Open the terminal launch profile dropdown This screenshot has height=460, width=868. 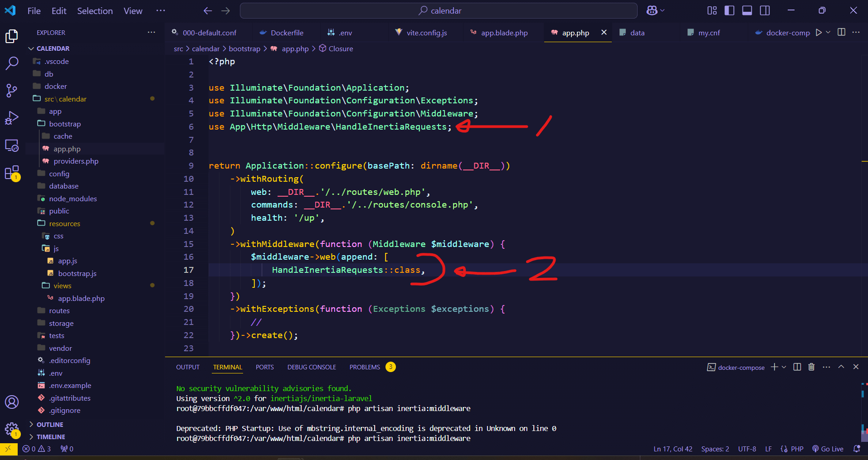[784, 367]
